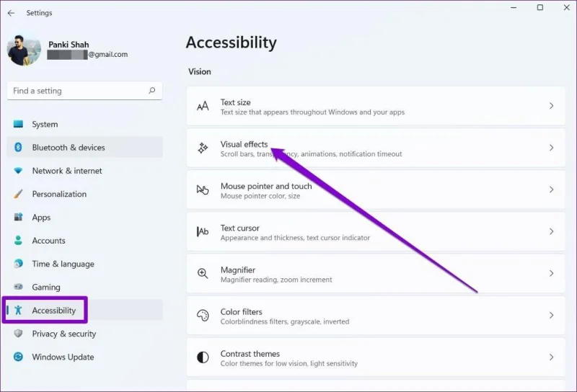Image resolution: width=577 pixels, height=392 pixels.
Task: Click 'Colorblindness filters, grayscale, inverted' text
Action: (285, 322)
